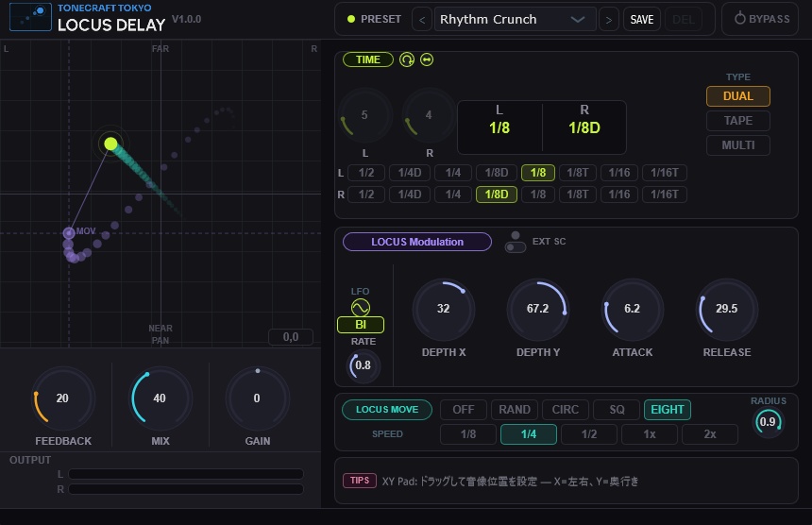
Task: Click the RELEASE knob
Action: [727, 309]
